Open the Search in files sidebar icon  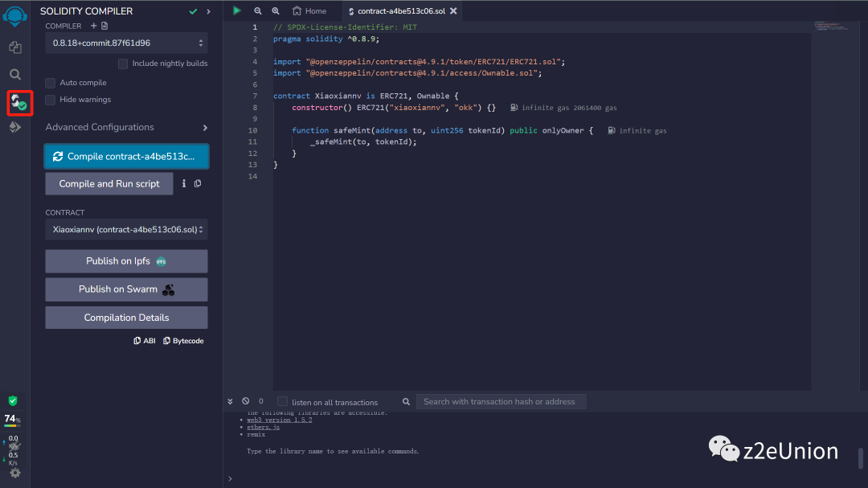click(14, 74)
